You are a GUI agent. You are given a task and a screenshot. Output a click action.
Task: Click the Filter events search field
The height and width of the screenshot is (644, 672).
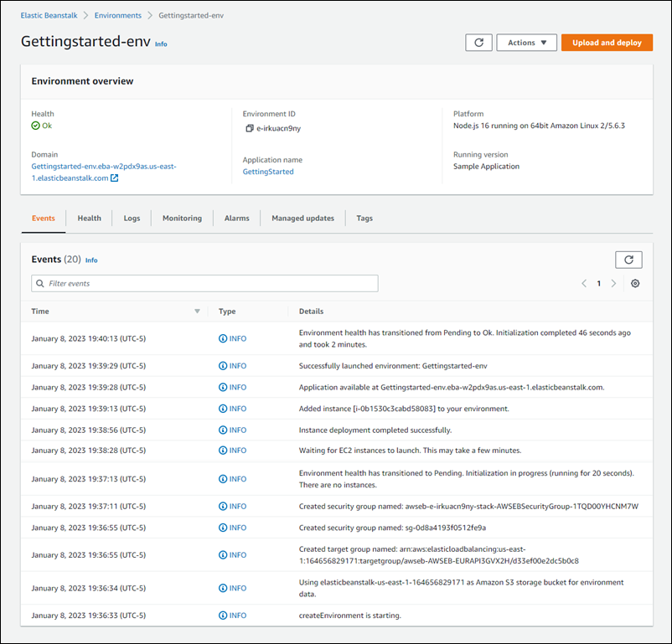[x=204, y=284]
